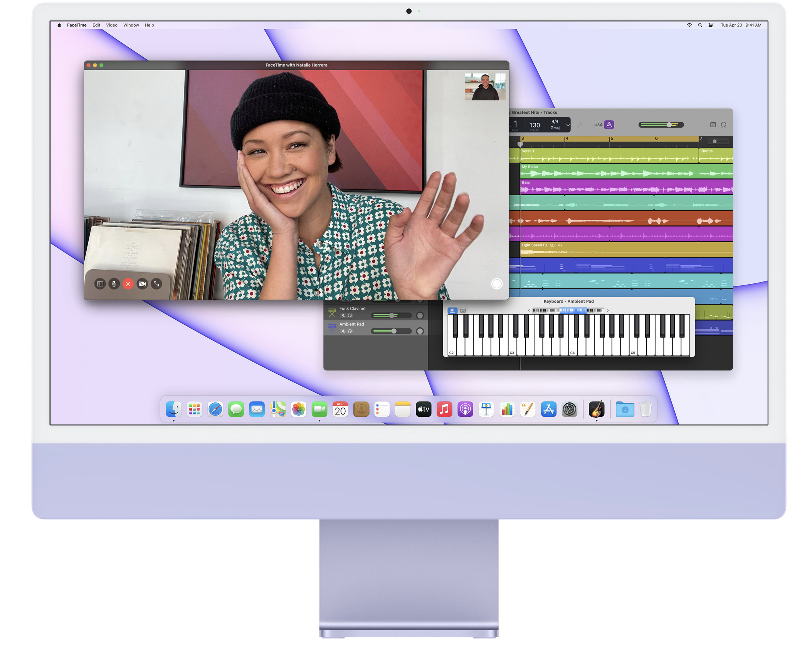Open the FaceTime app menu
Screen dimensions: 812x647
click(x=77, y=25)
